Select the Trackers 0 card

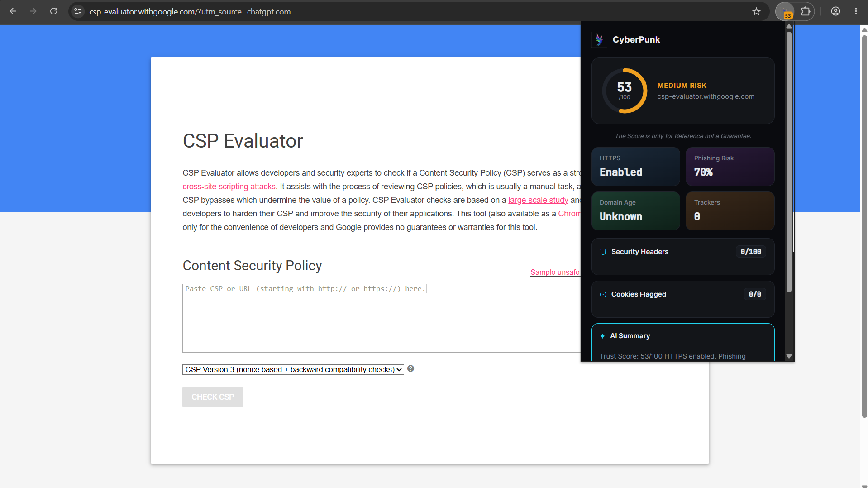pos(730,211)
